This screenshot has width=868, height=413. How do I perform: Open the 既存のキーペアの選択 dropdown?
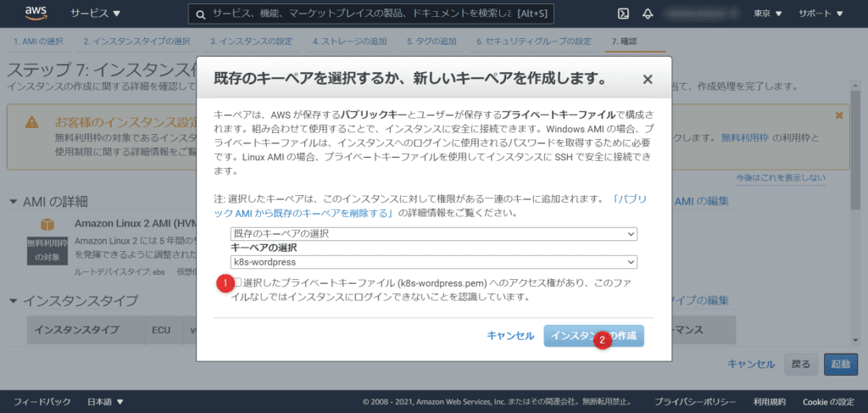pyautogui.click(x=433, y=233)
